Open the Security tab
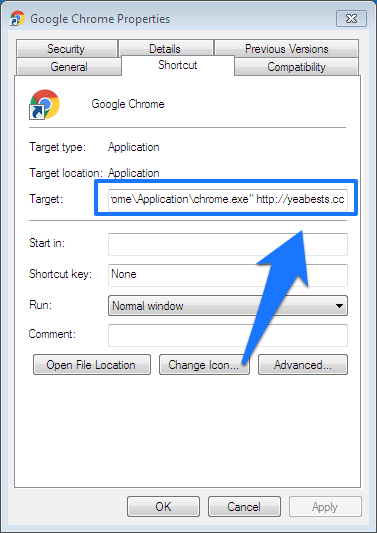The width and height of the screenshot is (377, 533). coord(67,49)
